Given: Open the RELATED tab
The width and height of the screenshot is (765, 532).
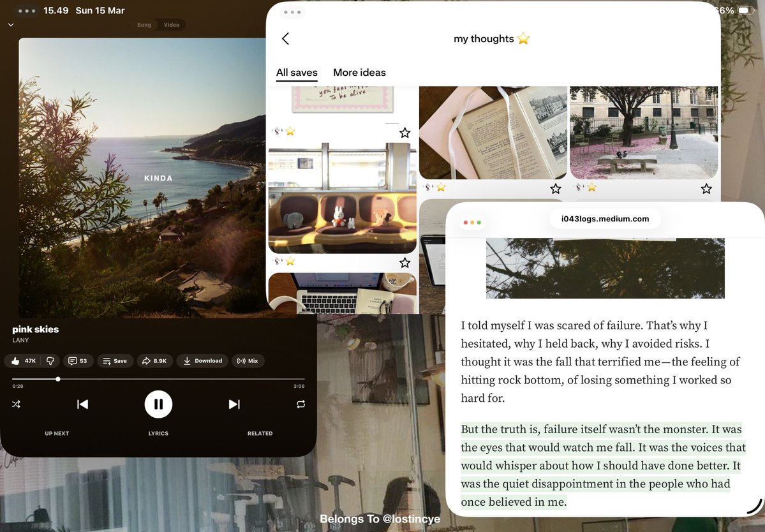Looking at the screenshot, I should click(260, 434).
